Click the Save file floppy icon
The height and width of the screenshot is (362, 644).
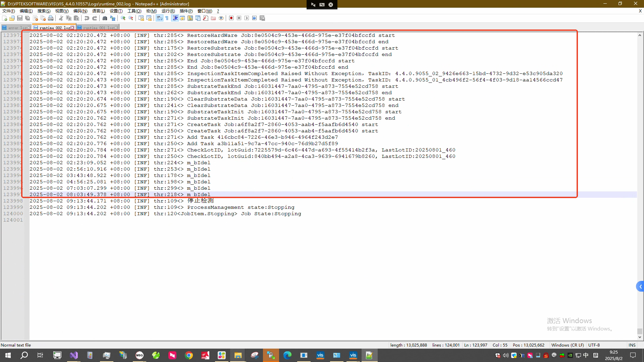(x=20, y=18)
